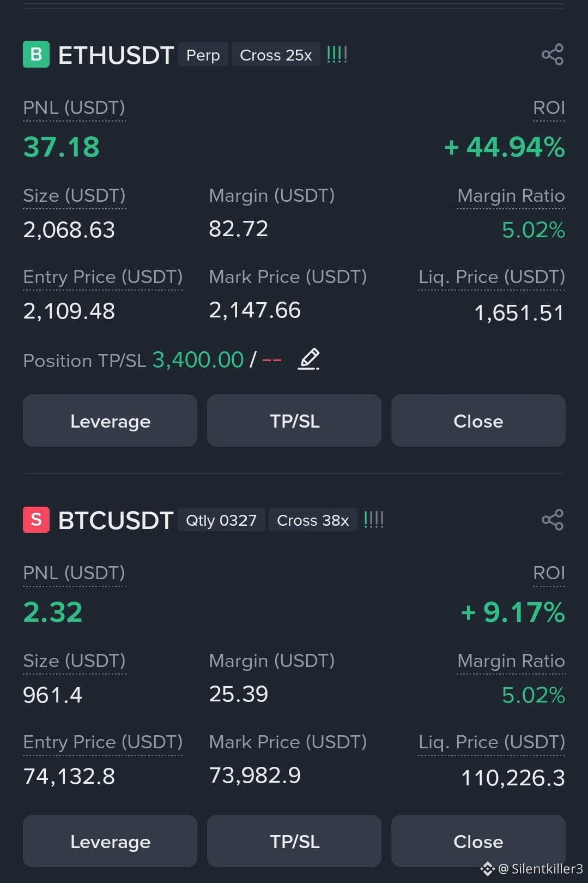Viewport: 588px width, 883px height.
Task: Close the ETHUSDT position
Action: (x=478, y=421)
